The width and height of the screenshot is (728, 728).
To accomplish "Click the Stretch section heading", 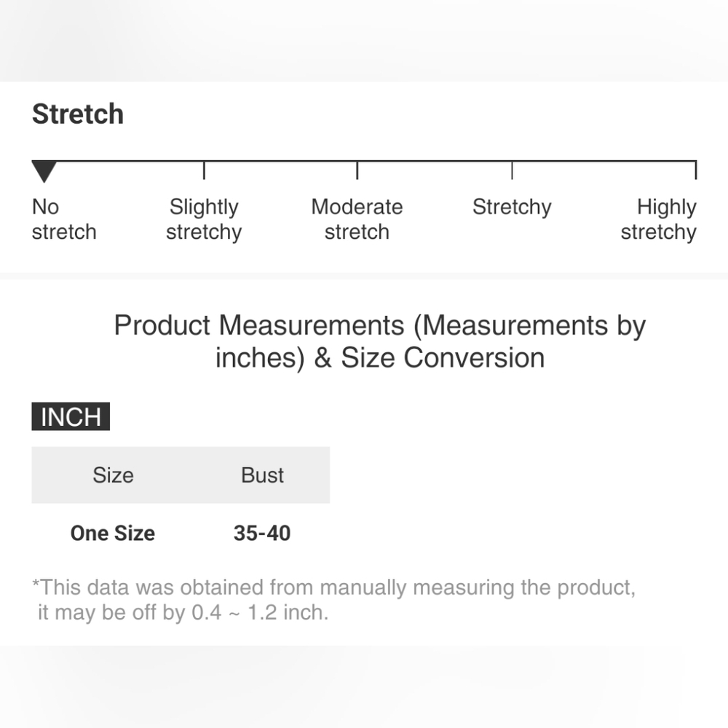I will coord(78,114).
